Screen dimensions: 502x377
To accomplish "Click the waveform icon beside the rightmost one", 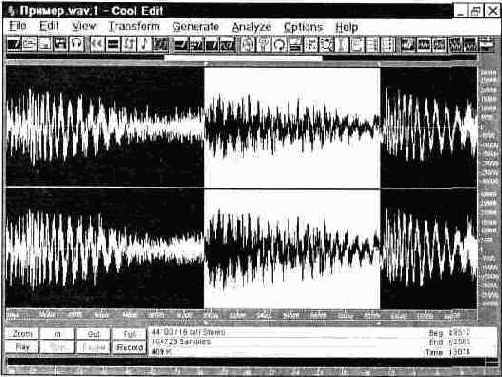I will click(x=471, y=44).
